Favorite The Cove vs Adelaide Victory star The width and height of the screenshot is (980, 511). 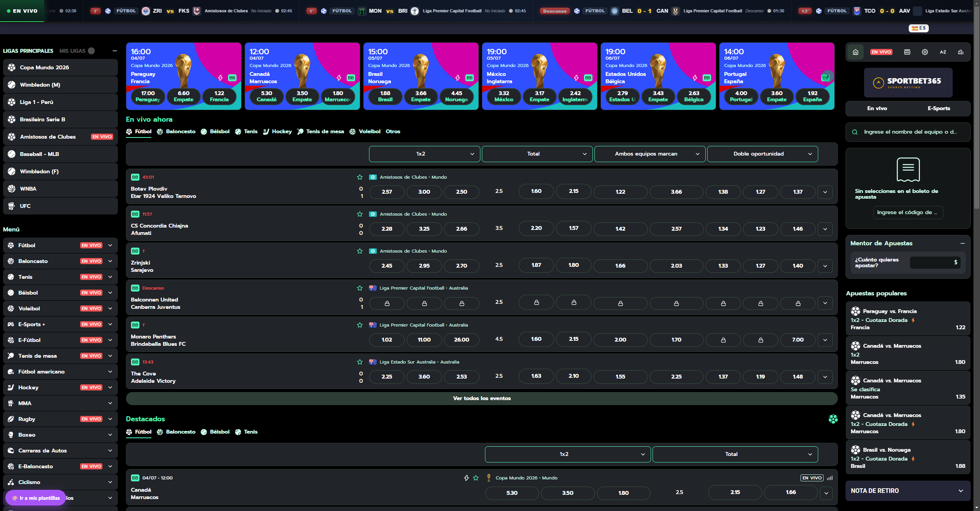(360, 362)
